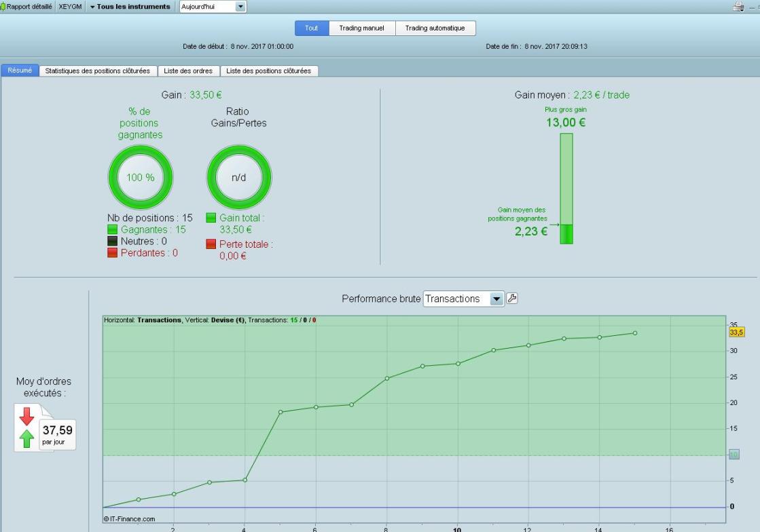This screenshot has width=760, height=532.
Task: Click the printer icon in top-right corner
Action: [x=738, y=6]
